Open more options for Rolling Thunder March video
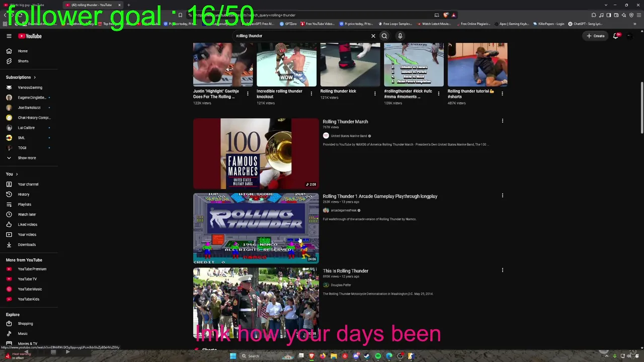 click(502, 121)
